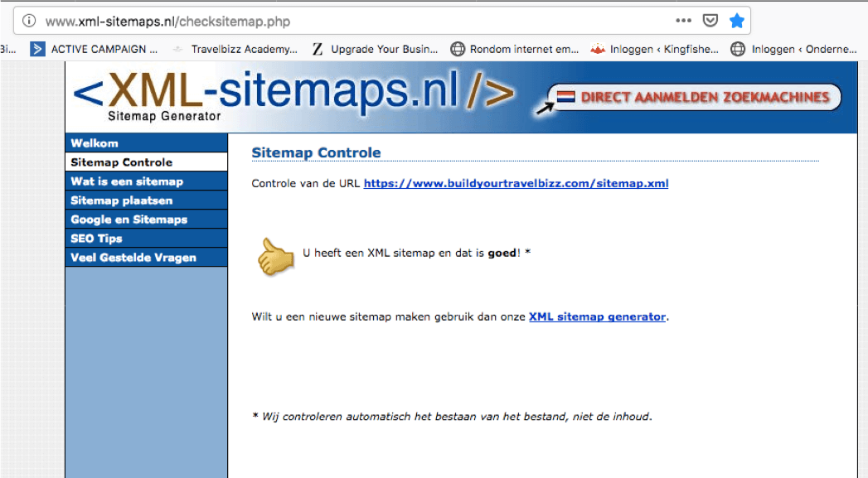This screenshot has height=478, width=868.
Task: Click the Z favicon of Upgrade bookmark
Action: pos(318,49)
